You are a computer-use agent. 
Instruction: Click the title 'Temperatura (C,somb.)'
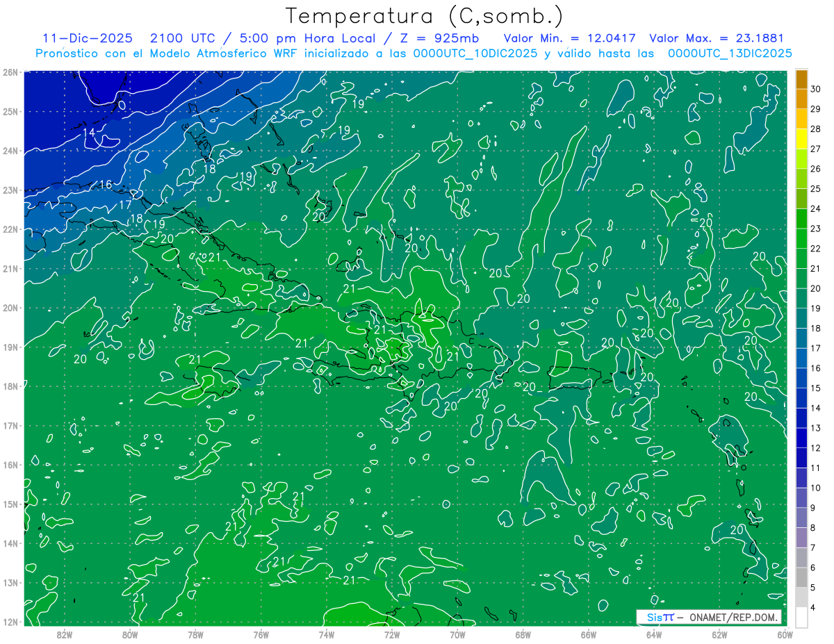(x=425, y=16)
